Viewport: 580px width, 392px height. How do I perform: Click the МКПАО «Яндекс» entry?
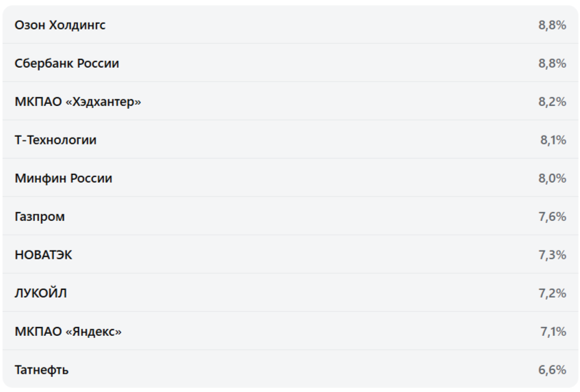click(x=68, y=332)
